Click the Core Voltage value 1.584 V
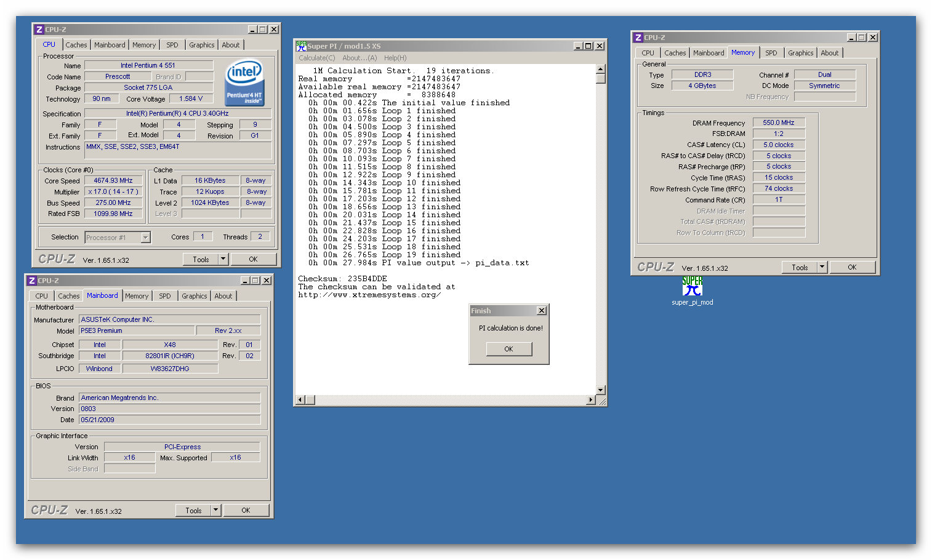 pyautogui.click(x=191, y=98)
